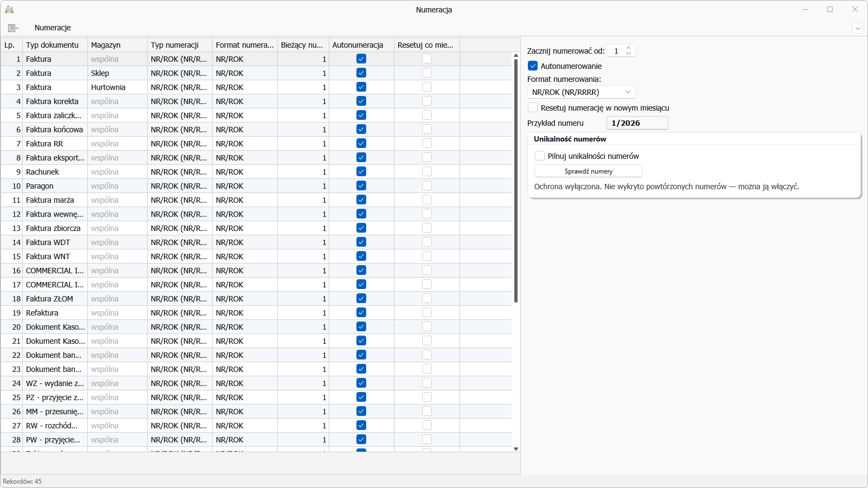The image size is (868, 488).
Task: Increase the Zacznij numerować od value
Action: click(629, 48)
